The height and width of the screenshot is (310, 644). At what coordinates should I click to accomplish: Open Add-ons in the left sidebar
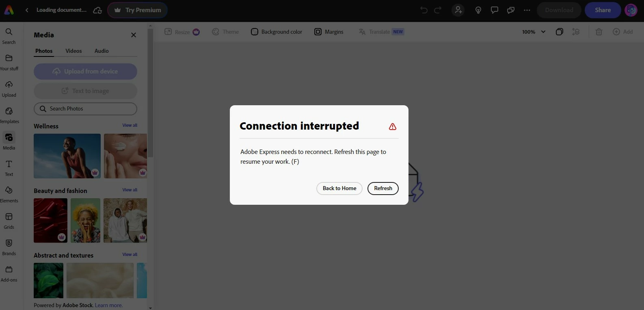pyautogui.click(x=9, y=273)
